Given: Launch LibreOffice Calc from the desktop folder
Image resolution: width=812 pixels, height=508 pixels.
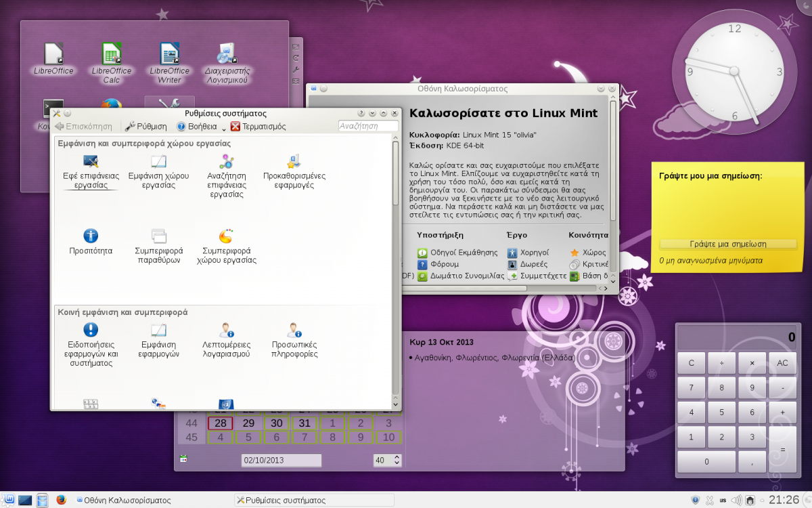Looking at the screenshot, I should point(112,63).
